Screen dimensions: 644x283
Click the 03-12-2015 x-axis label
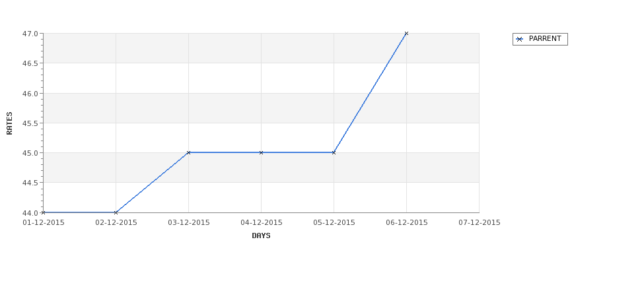[x=189, y=222]
